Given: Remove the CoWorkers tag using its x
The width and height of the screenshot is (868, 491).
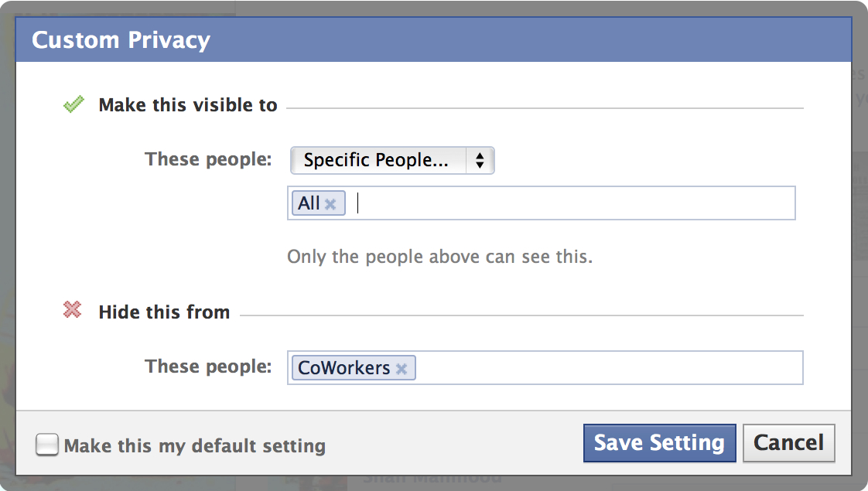Looking at the screenshot, I should click(402, 369).
